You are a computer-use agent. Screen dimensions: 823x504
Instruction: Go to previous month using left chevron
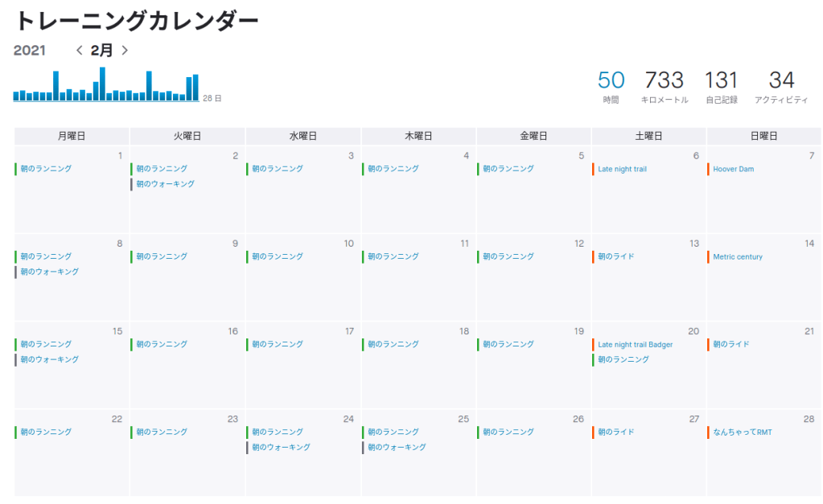(x=79, y=51)
